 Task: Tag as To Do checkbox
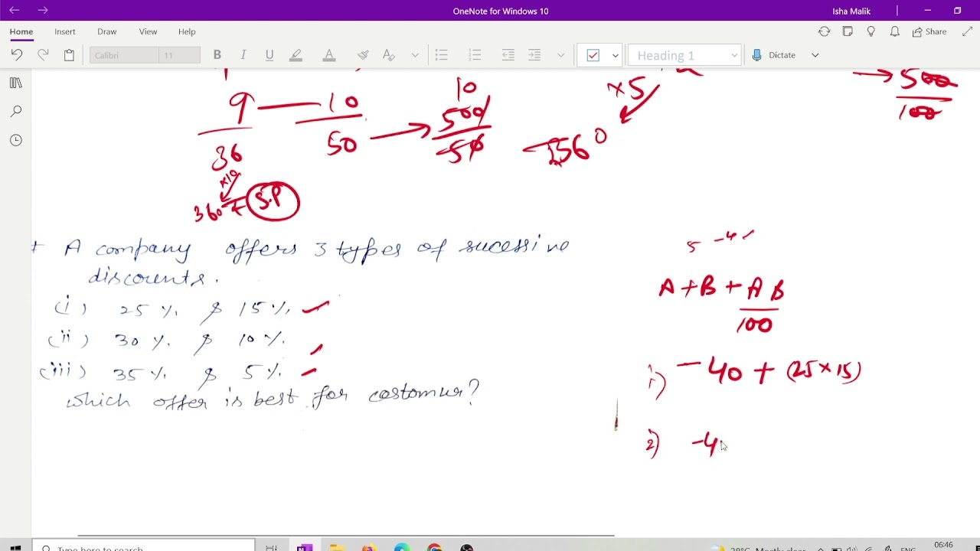[x=593, y=55]
